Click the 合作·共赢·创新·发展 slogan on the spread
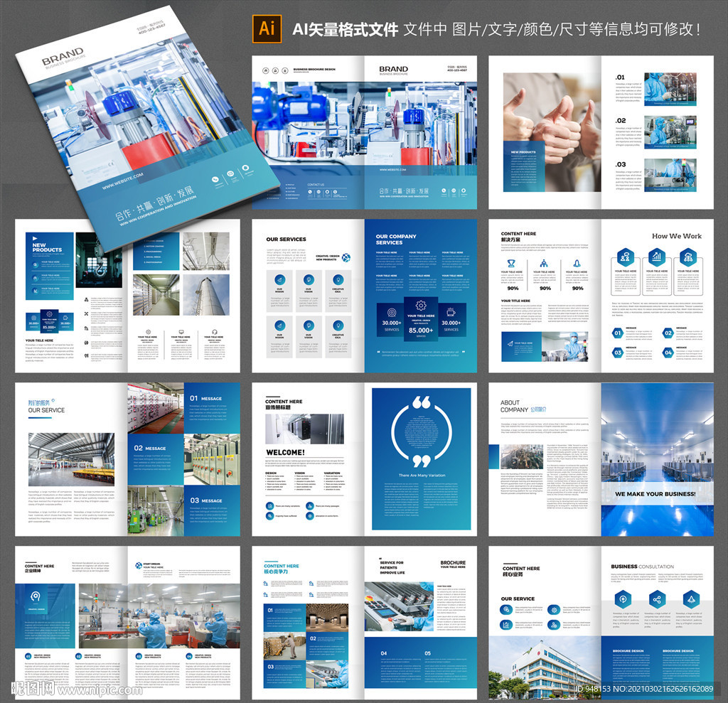This screenshot has width=728, height=703. point(404,190)
